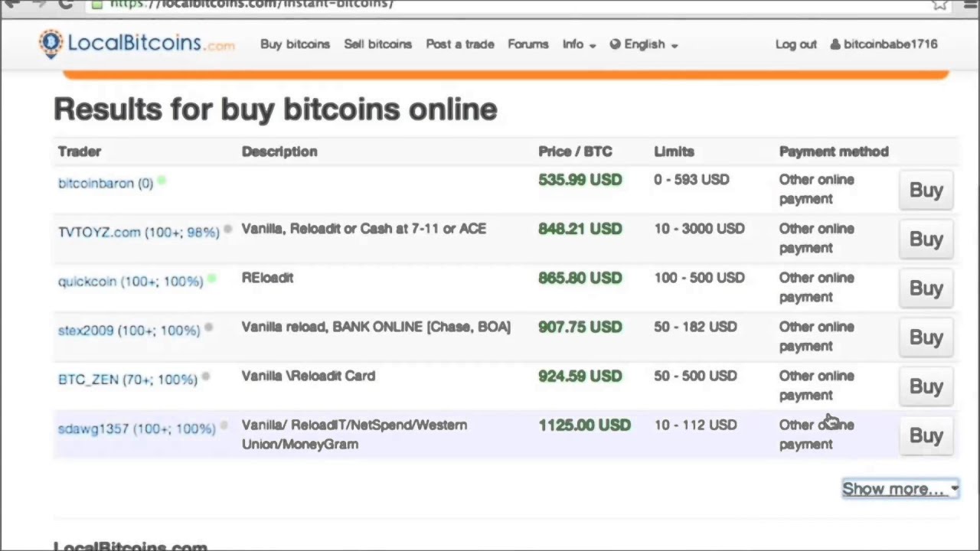The height and width of the screenshot is (551, 980).
Task: Click the 907.75 USD price
Action: click(580, 327)
